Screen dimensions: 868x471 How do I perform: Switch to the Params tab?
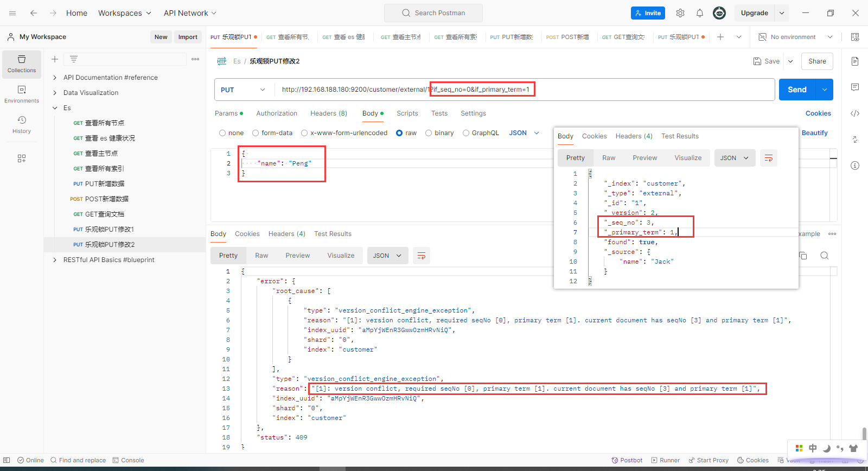pos(229,113)
